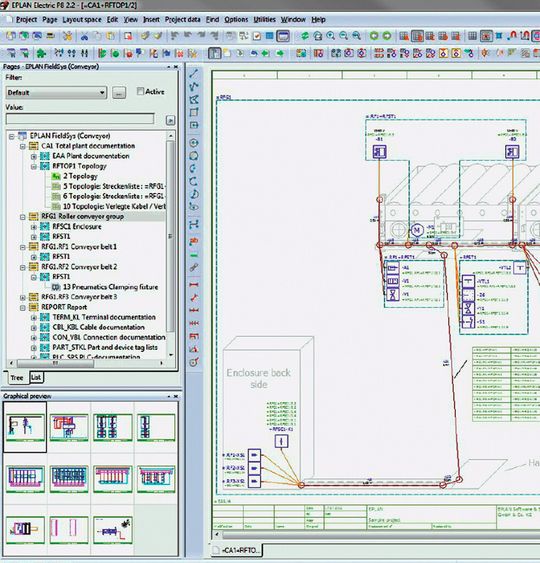The width and height of the screenshot is (540, 563).
Task: Toggle the red magnet object snap icon
Action: point(513,36)
